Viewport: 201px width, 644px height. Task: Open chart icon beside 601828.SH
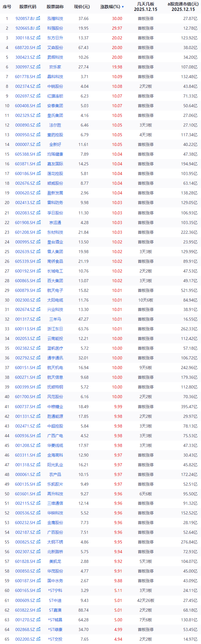38,562
